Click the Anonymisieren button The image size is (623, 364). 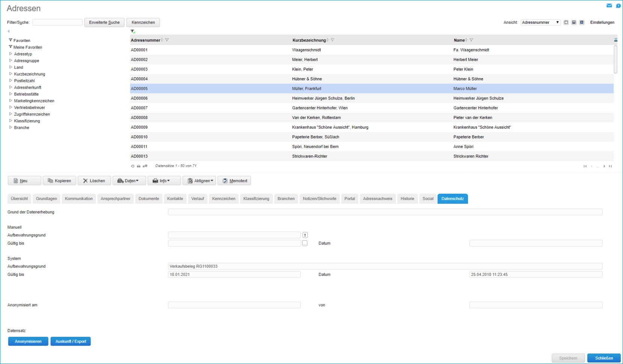tap(28, 341)
